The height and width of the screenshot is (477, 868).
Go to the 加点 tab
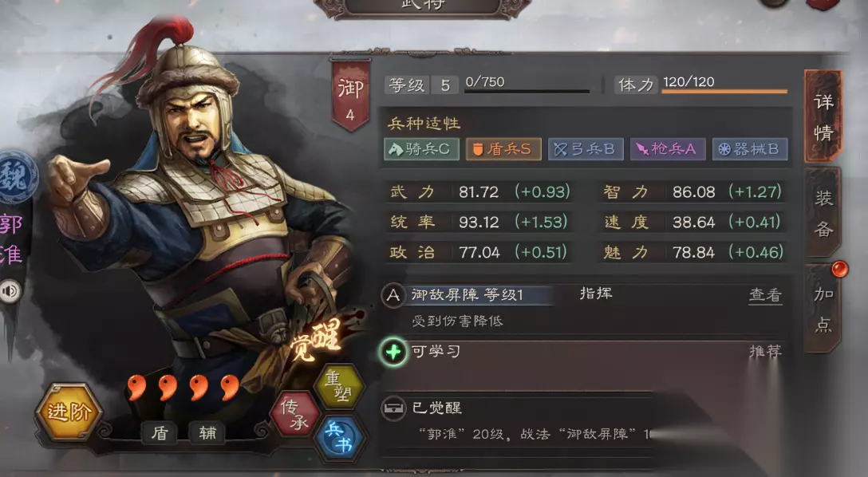tap(823, 309)
